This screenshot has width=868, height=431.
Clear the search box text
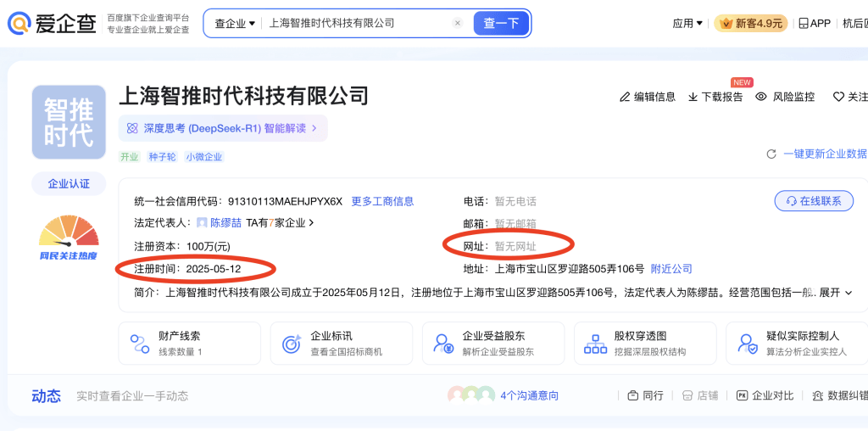coord(458,24)
